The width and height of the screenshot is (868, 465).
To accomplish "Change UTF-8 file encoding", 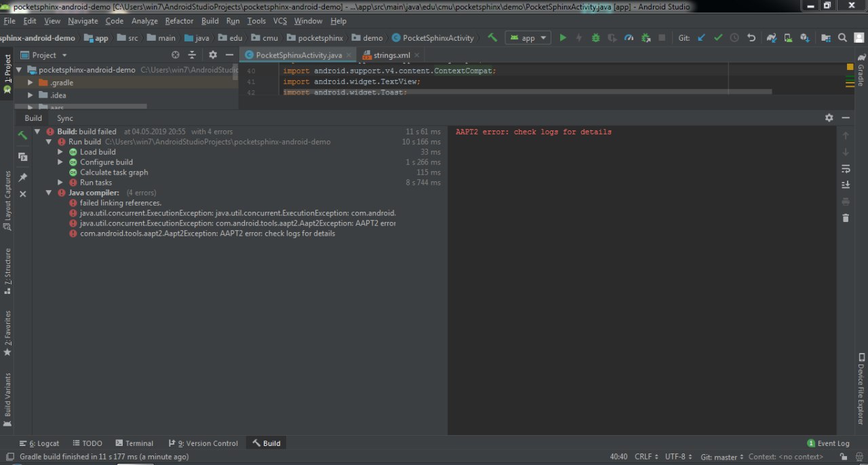I will coord(679,457).
